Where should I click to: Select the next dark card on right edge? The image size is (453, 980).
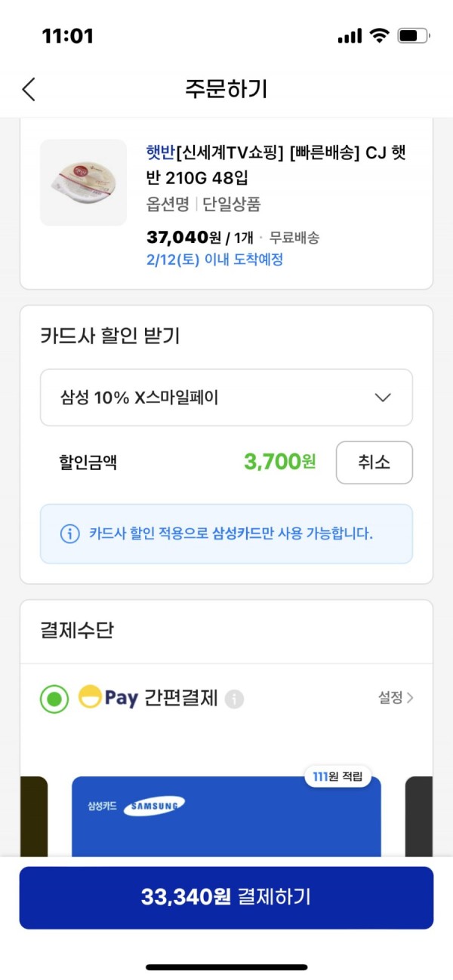click(x=419, y=817)
